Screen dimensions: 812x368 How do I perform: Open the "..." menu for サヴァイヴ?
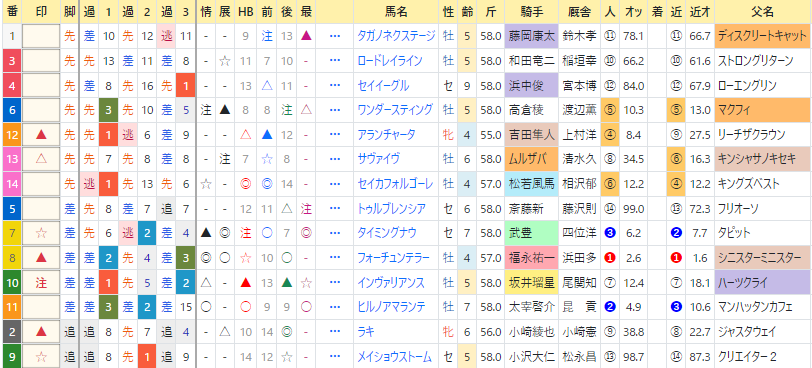(x=334, y=159)
